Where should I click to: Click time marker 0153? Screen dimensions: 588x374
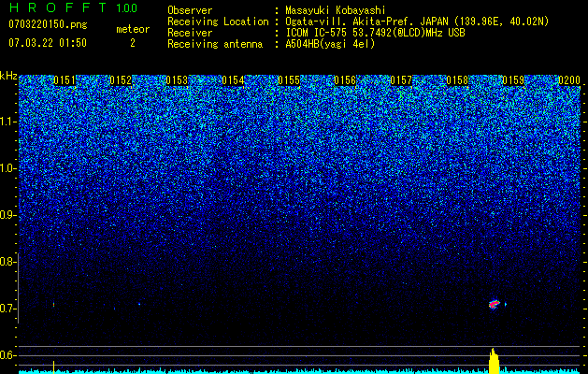pyautogui.click(x=177, y=80)
